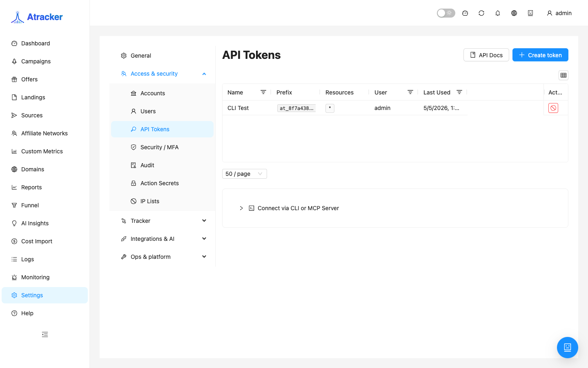
Task: Open API Docs
Action: click(x=486, y=55)
